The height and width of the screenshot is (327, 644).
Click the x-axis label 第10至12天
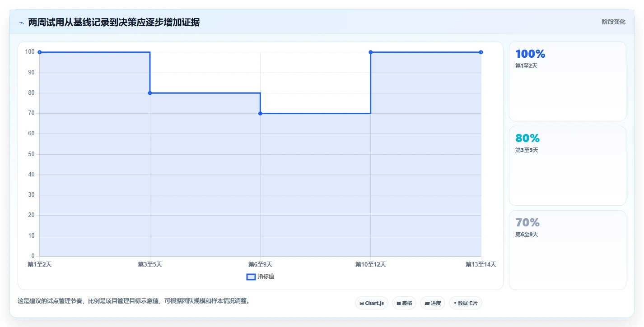point(371,264)
